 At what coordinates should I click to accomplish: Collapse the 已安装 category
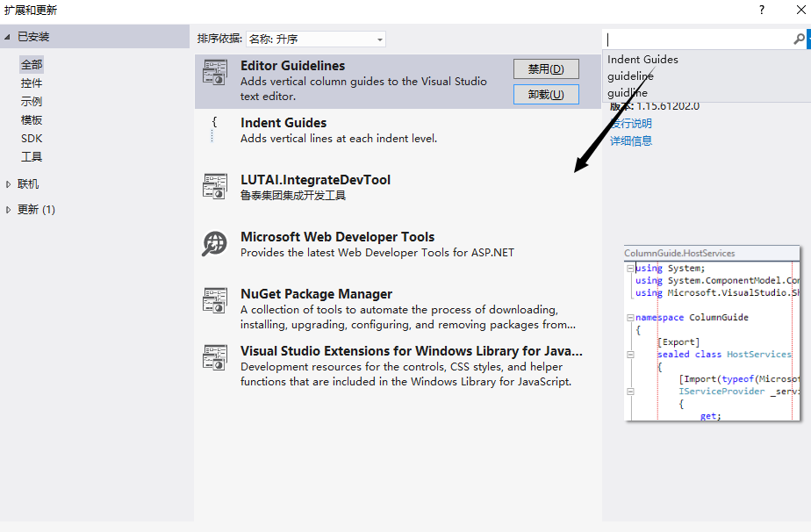click(x=7, y=37)
